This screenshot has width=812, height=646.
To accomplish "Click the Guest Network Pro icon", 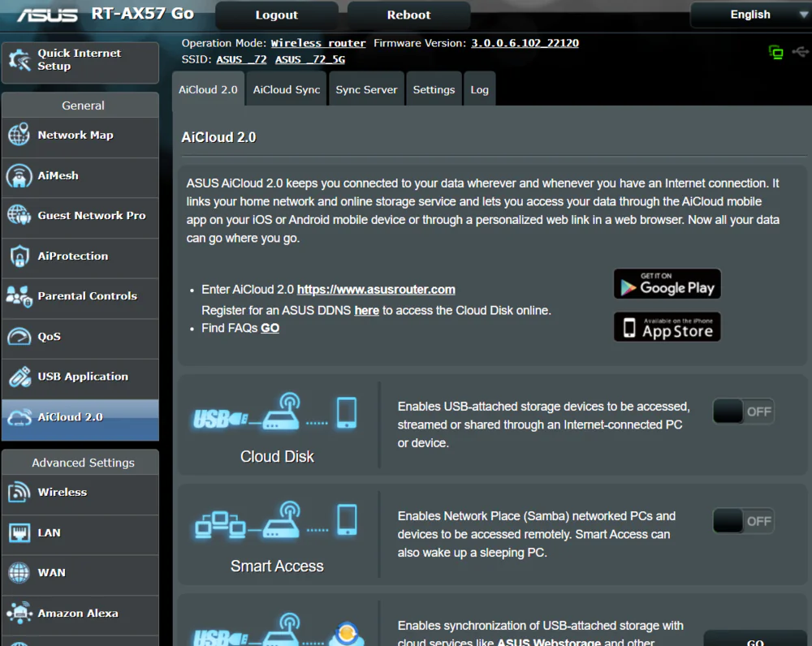I will pyautogui.click(x=19, y=215).
